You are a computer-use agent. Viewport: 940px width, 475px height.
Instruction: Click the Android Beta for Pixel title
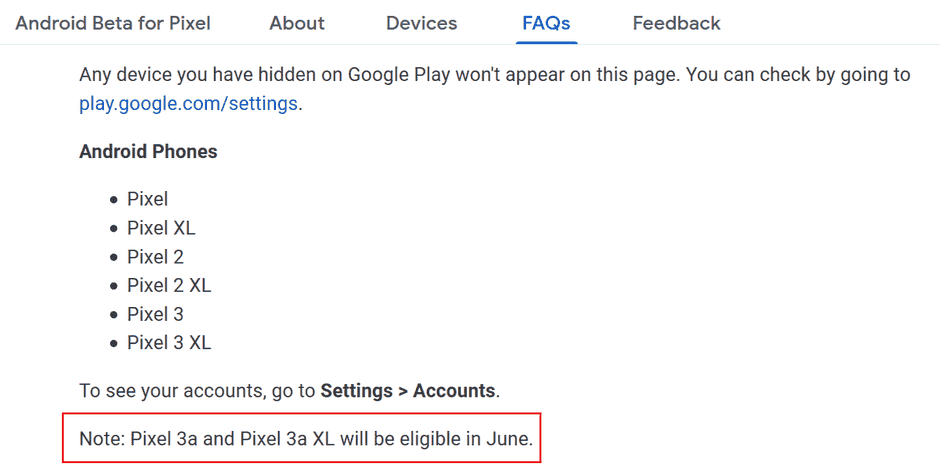[113, 23]
